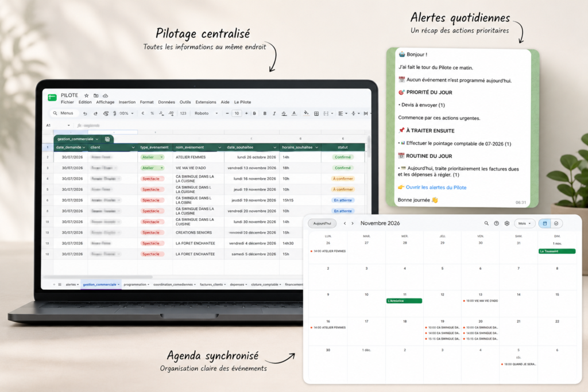Open calendar settings gear
588x392 pixels.
click(x=507, y=223)
